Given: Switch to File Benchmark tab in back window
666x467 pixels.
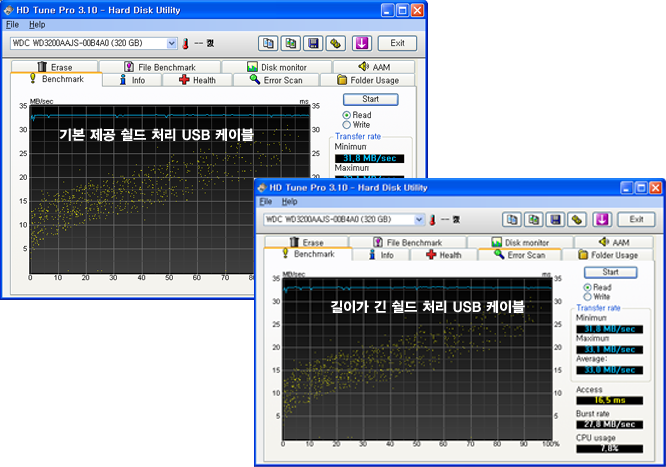Looking at the screenshot, I should [160, 67].
